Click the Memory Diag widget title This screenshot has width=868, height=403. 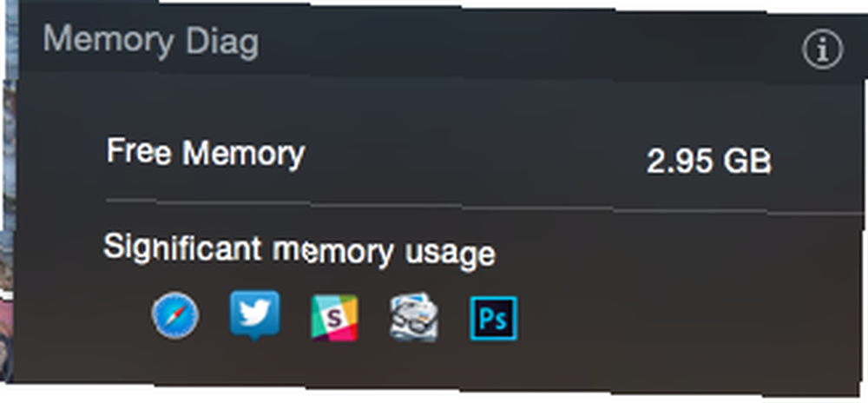point(150,42)
